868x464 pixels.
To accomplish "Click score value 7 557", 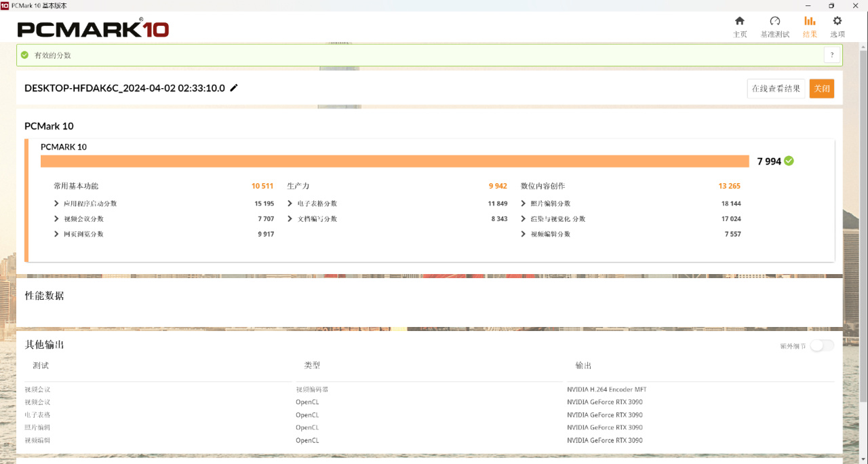I will [732, 233].
